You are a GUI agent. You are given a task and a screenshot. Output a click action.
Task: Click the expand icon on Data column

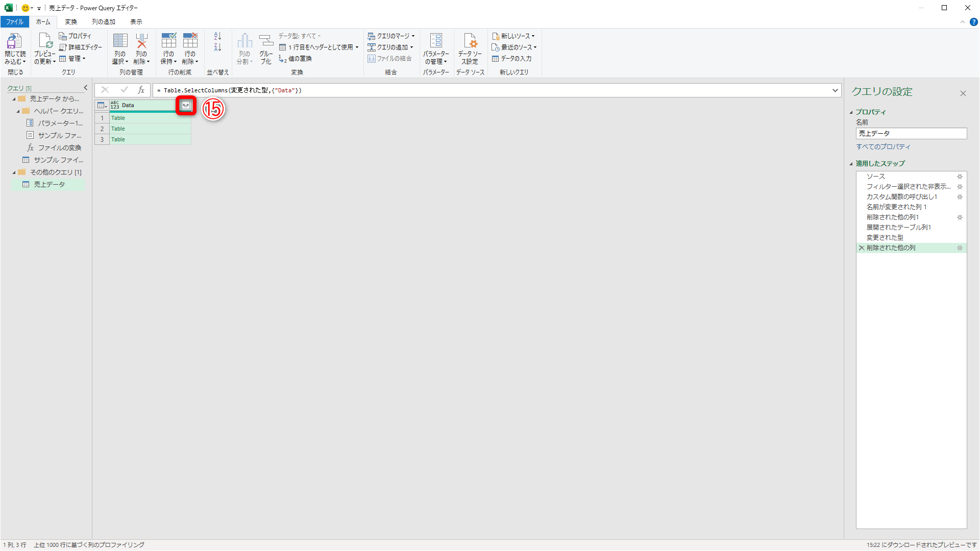(x=186, y=106)
